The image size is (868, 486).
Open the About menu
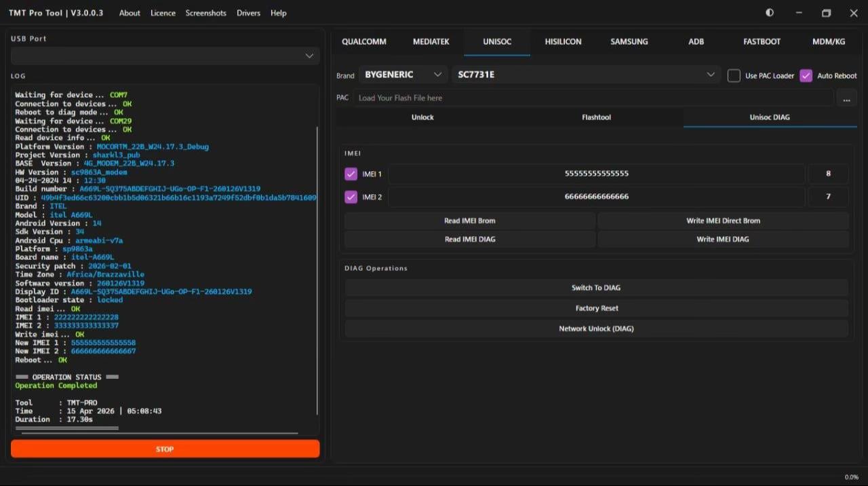tap(130, 13)
